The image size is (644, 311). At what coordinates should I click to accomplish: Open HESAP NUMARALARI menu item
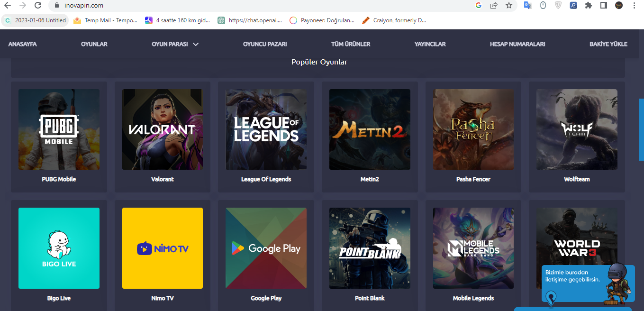pyautogui.click(x=517, y=44)
